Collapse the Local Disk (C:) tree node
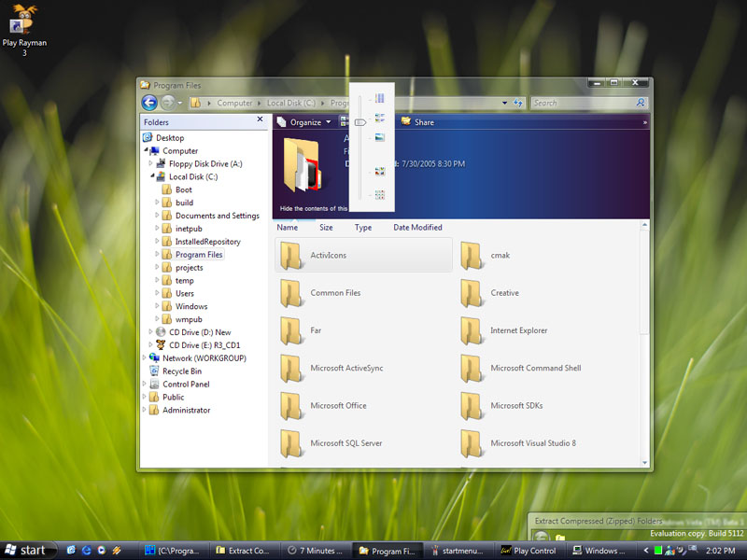 pyautogui.click(x=152, y=175)
